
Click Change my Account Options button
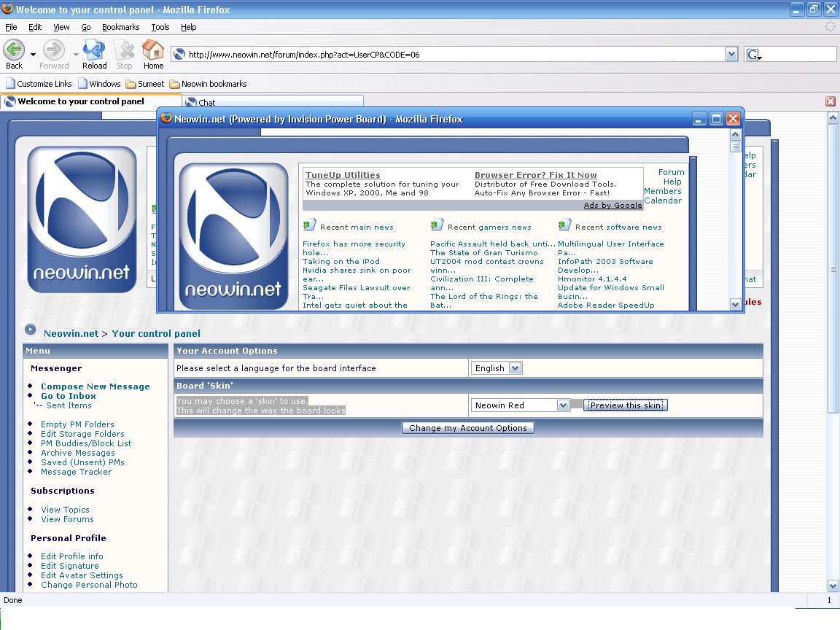tap(468, 428)
